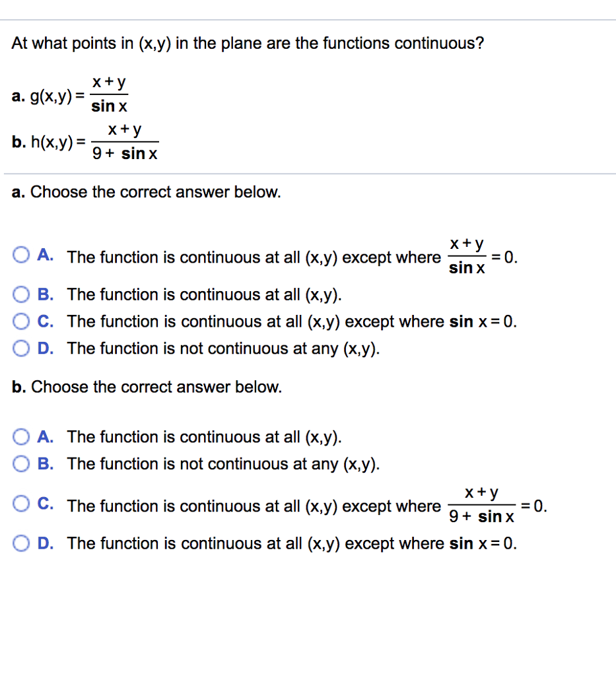This screenshot has width=616, height=676.
Task: Click the fraction (x+y)/sin x in option A
Action: click(466, 255)
